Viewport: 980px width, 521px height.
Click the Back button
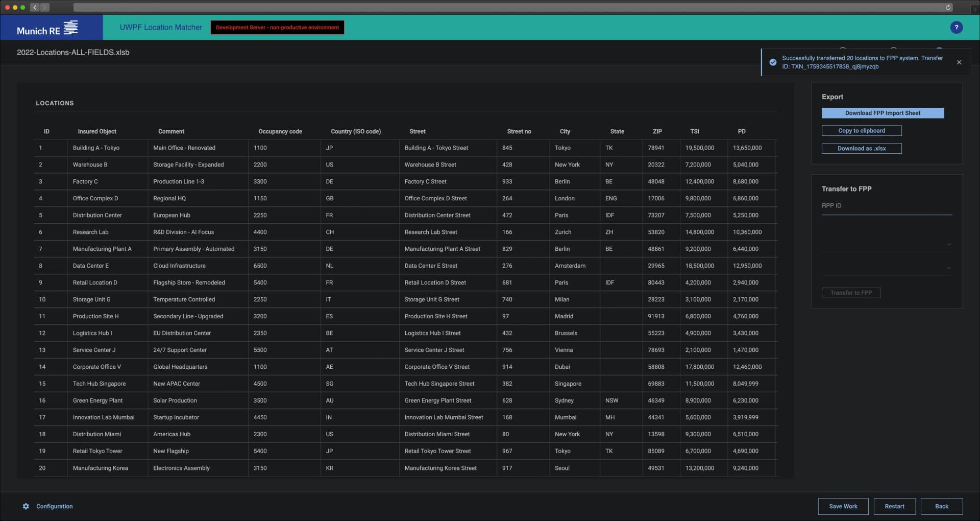coord(942,506)
